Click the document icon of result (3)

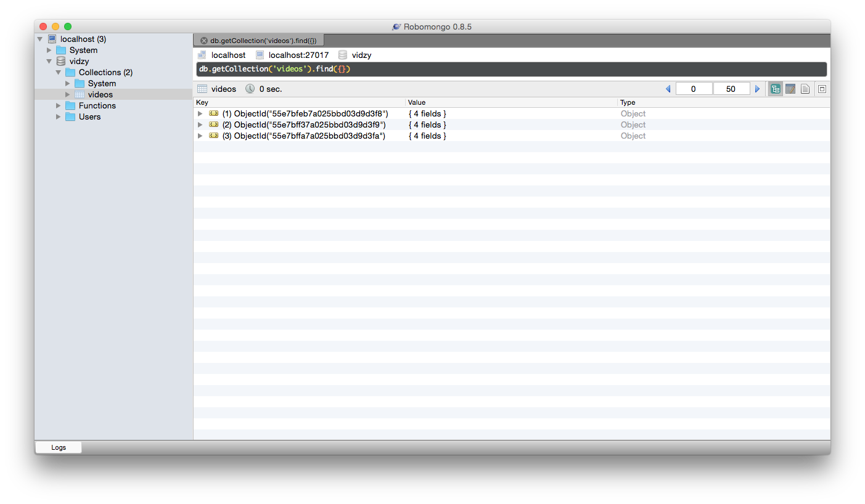tap(214, 136)
